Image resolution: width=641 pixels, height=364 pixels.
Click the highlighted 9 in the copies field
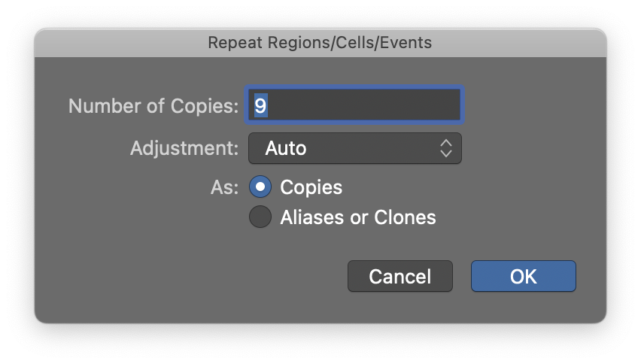(260, 105)
